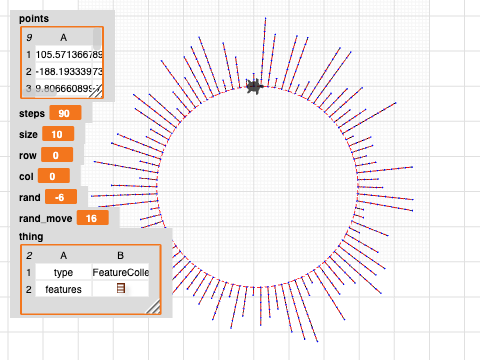Click the 'col' variable label

(x=26, y=176)
